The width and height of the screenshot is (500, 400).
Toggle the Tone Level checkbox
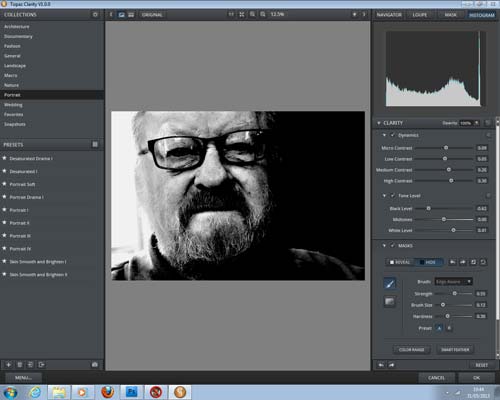[x=393, y=196]
